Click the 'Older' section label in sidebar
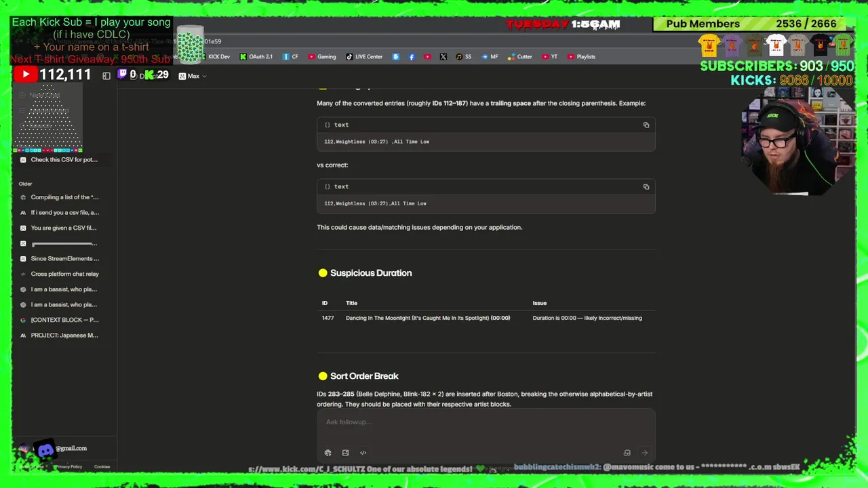The height and width of the screenshot is (488, 868). (25, 184)
